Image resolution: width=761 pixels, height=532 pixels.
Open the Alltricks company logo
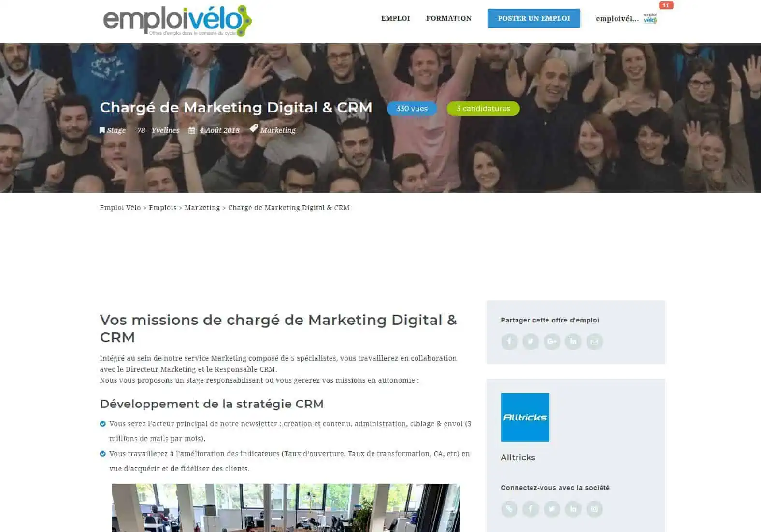[525, 418]
